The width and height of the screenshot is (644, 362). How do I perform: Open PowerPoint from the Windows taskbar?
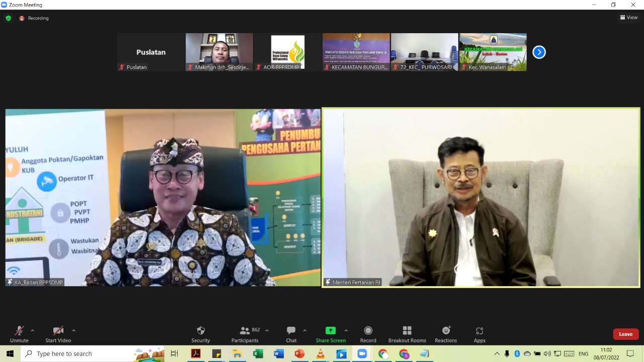[x=299, y=353]
